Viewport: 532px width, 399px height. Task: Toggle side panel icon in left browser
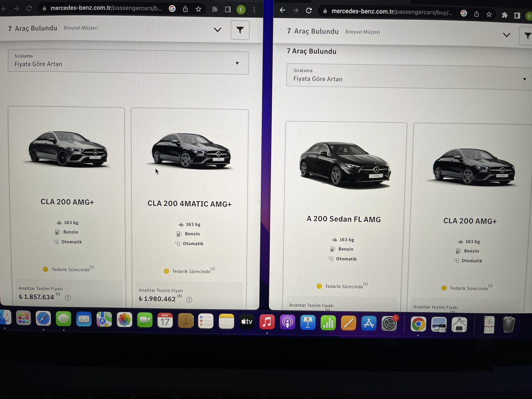tap(228, 10)
